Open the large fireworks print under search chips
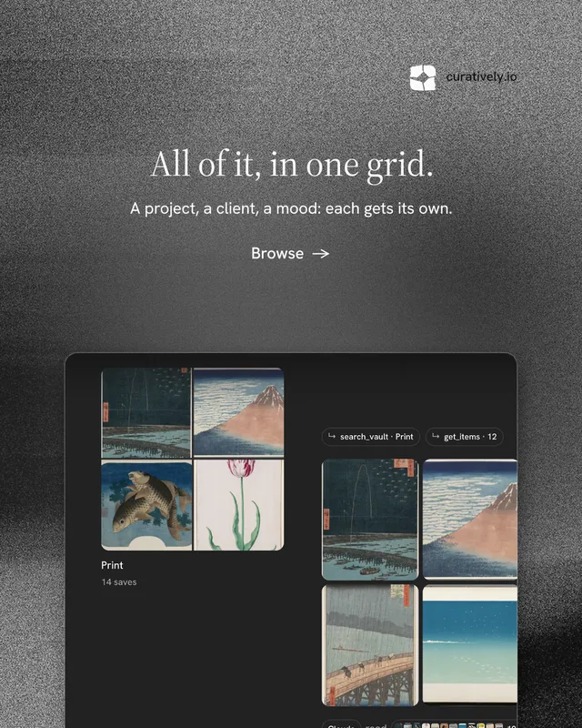The height and width of the screenshot is (728, 582). 370,520
